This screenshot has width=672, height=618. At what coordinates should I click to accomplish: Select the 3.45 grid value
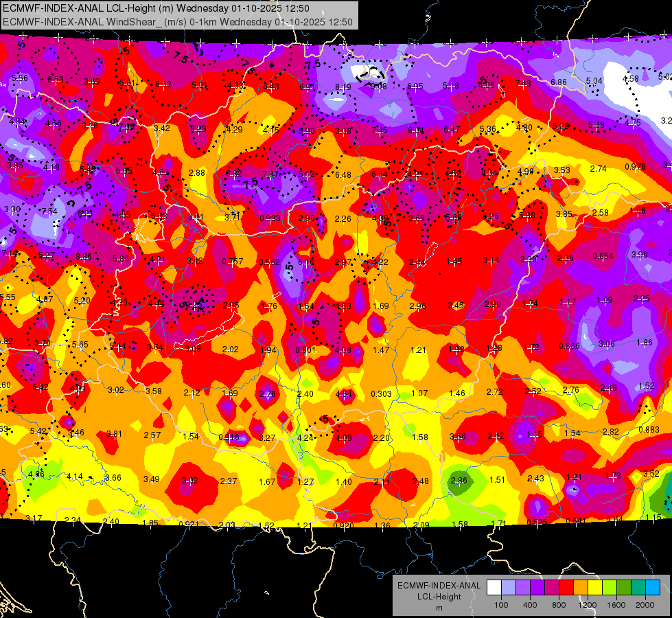pos(456,306)
